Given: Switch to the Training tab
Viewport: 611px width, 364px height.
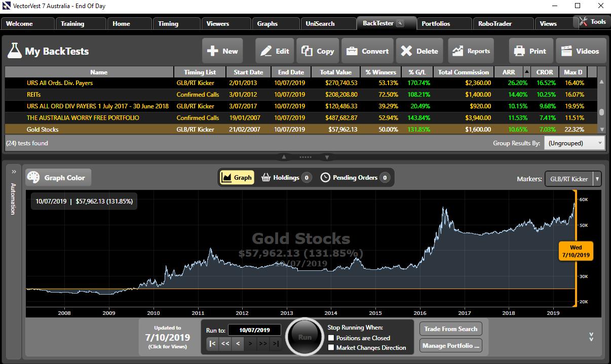Looking at the screenshot, I should [x=81, y=24].
